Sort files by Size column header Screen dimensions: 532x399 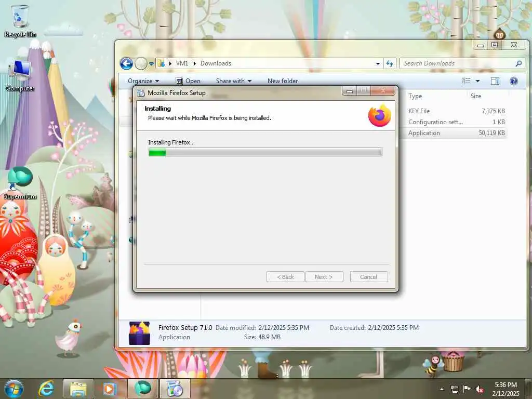point(476,96)
